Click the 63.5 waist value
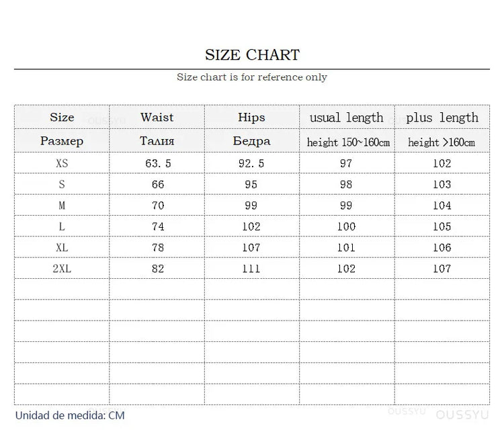Viewport: 504px width, 430px height. (157, 163)
